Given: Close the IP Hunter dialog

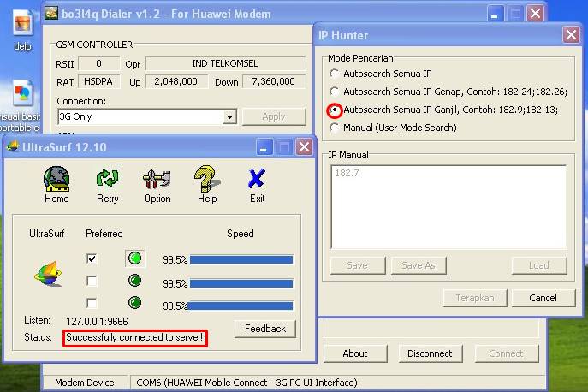Looking at the screenshot, I should click(x=571, y=35).
